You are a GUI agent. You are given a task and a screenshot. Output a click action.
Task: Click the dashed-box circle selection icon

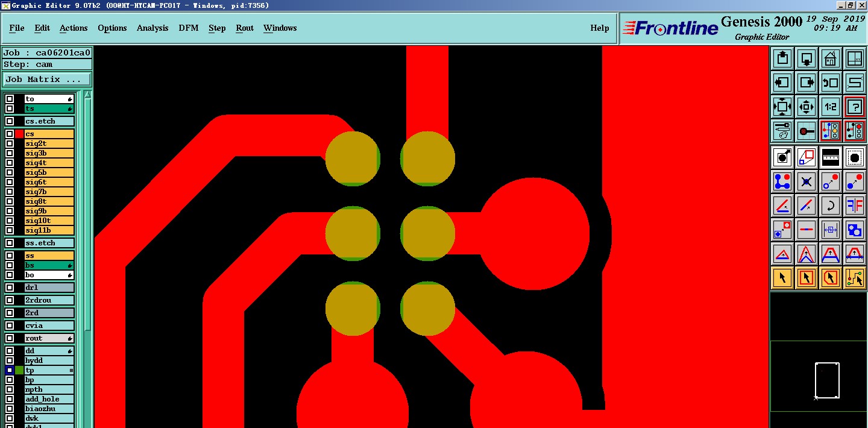click(x=855, y=157)
